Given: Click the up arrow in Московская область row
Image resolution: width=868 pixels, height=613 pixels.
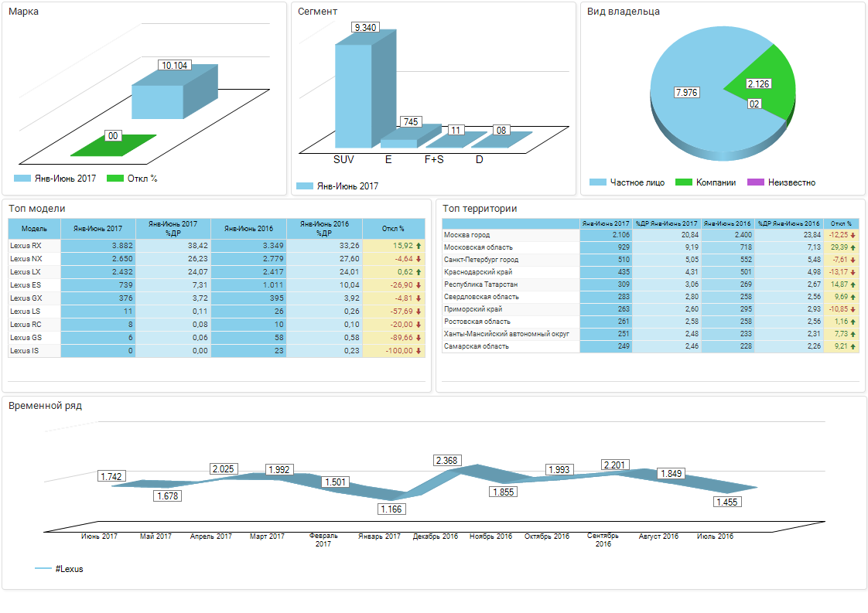Looking at the screenshot, I should click(x=853, y=247).
